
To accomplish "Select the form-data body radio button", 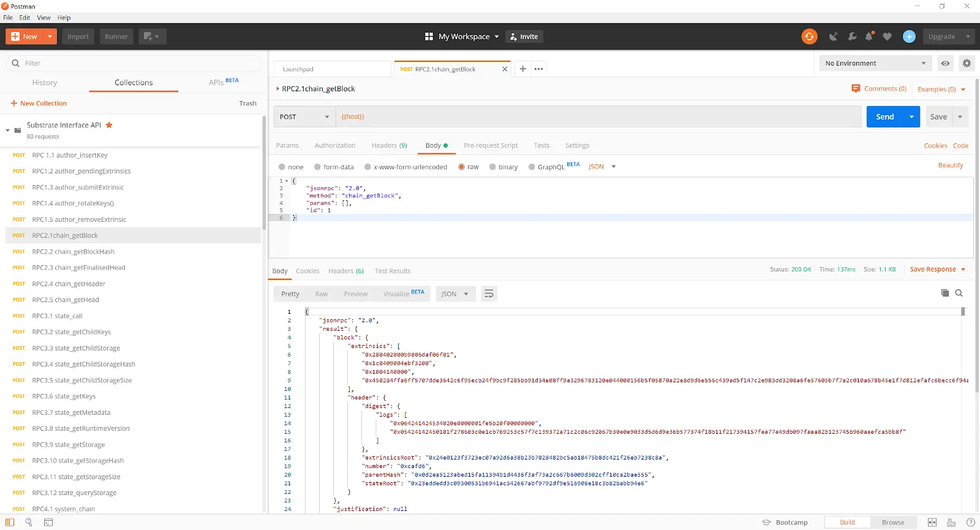I will tap(317, 167).
